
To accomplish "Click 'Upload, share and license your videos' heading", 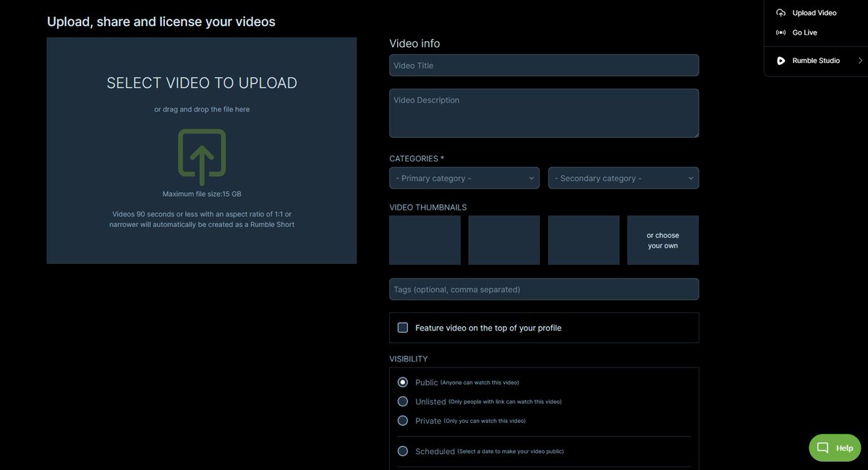I will point(161,22).
